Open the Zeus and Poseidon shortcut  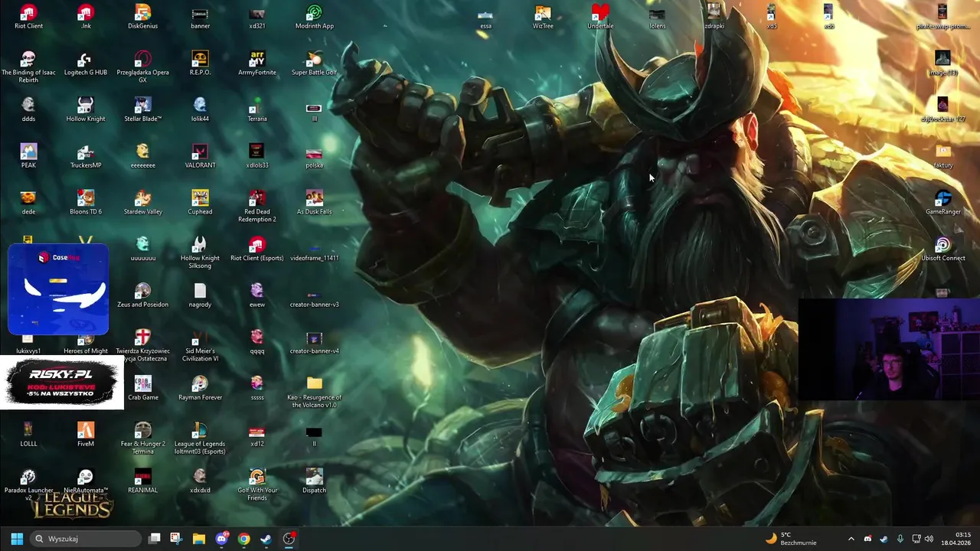click(142, 295)
